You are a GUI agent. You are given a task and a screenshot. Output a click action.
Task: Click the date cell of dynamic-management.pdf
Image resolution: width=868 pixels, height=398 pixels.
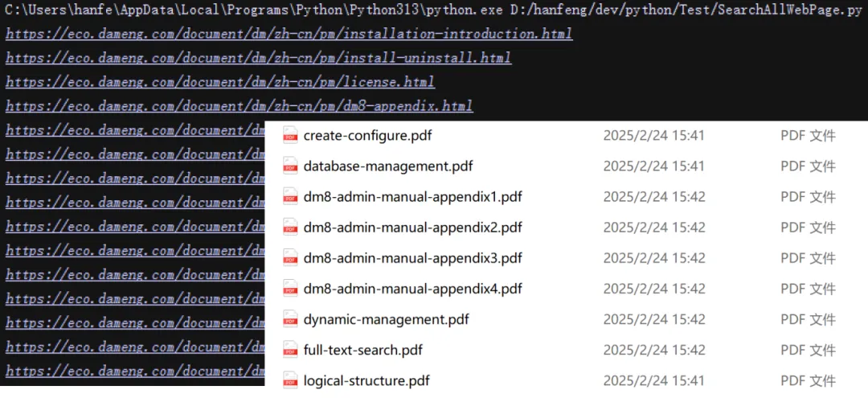click(653, 319)
